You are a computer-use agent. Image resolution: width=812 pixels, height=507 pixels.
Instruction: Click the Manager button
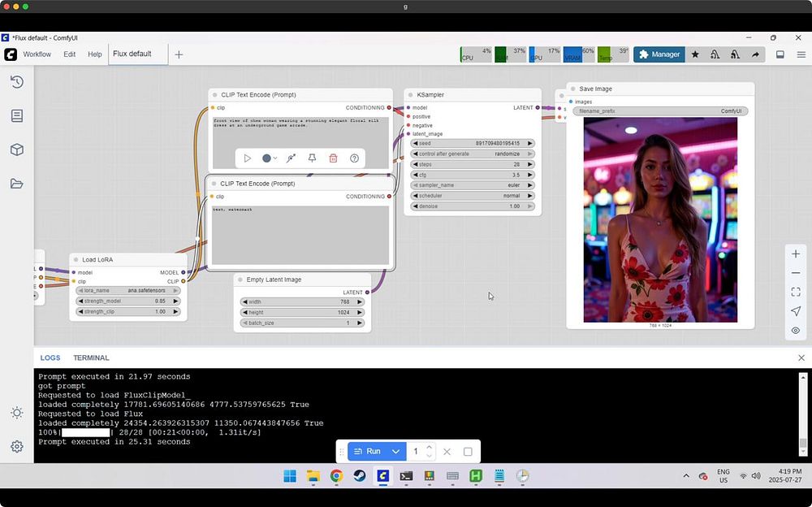click(659, 54)
